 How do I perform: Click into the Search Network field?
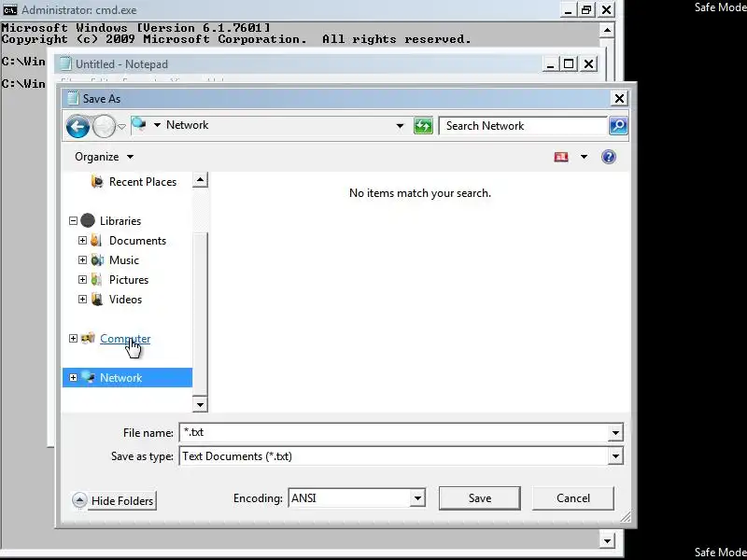point(523,126)
